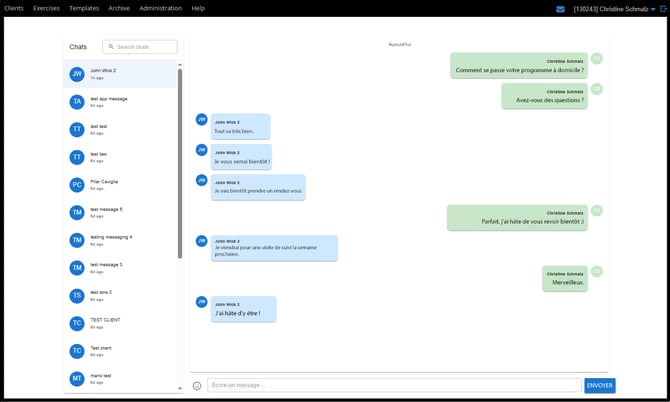Focus the message text input field
The width and height of the screenshot is (670, 402).
click(394, 385)
